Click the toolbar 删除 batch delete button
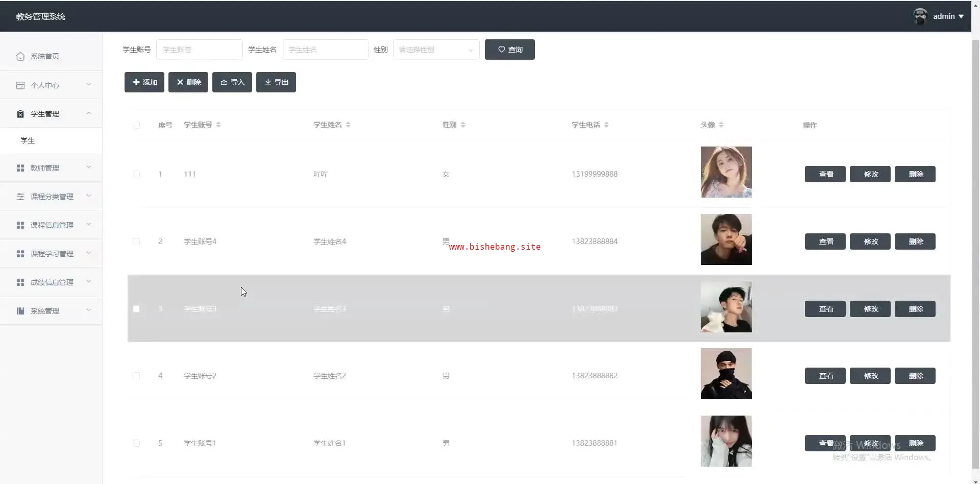The height and width of the screenshot is (484, 980). [188, 82]
